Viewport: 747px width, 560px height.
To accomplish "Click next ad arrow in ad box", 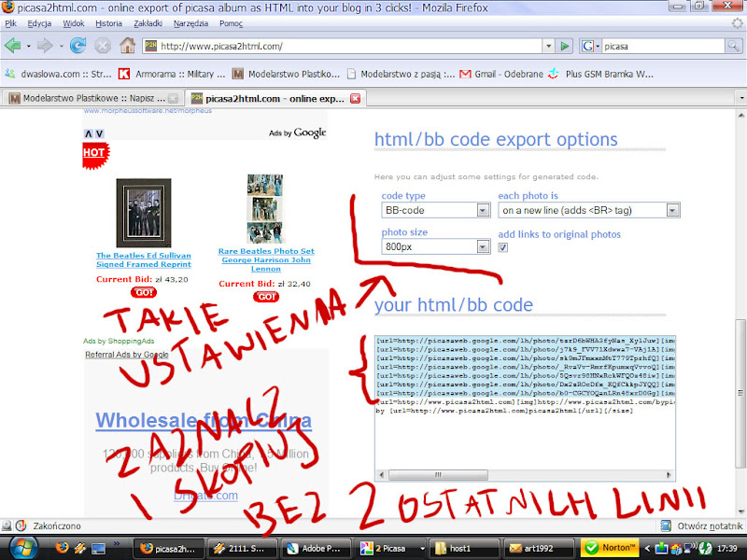I will click(99, 133).
